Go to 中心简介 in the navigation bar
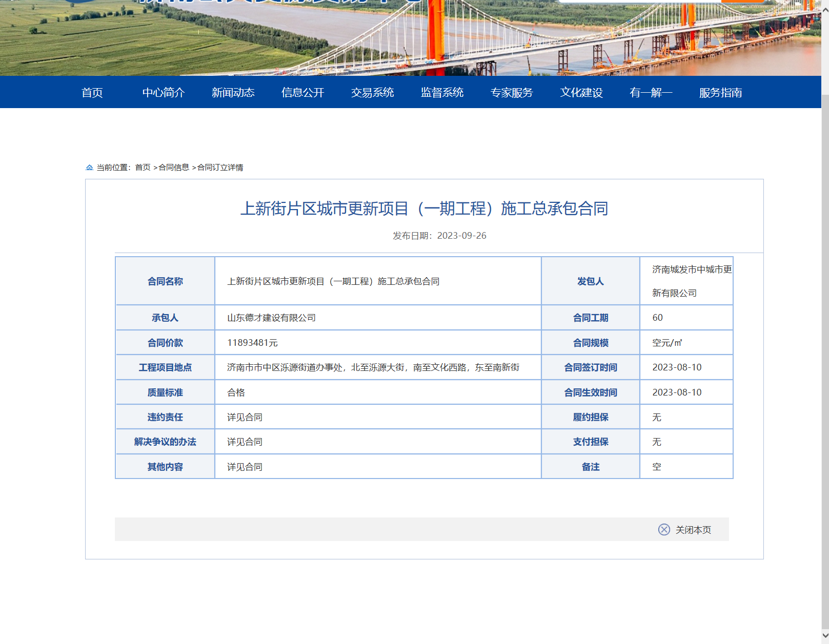 click(x=164, y=93)
